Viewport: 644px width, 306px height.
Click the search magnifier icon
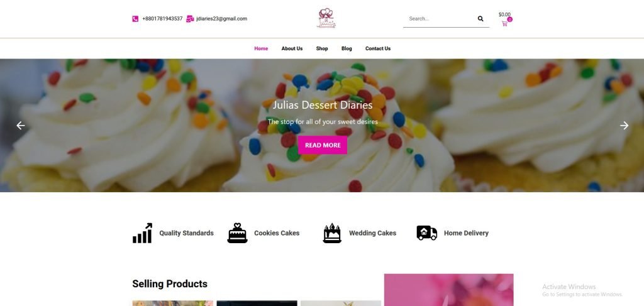pyautogui.click(x=480, y=18)
